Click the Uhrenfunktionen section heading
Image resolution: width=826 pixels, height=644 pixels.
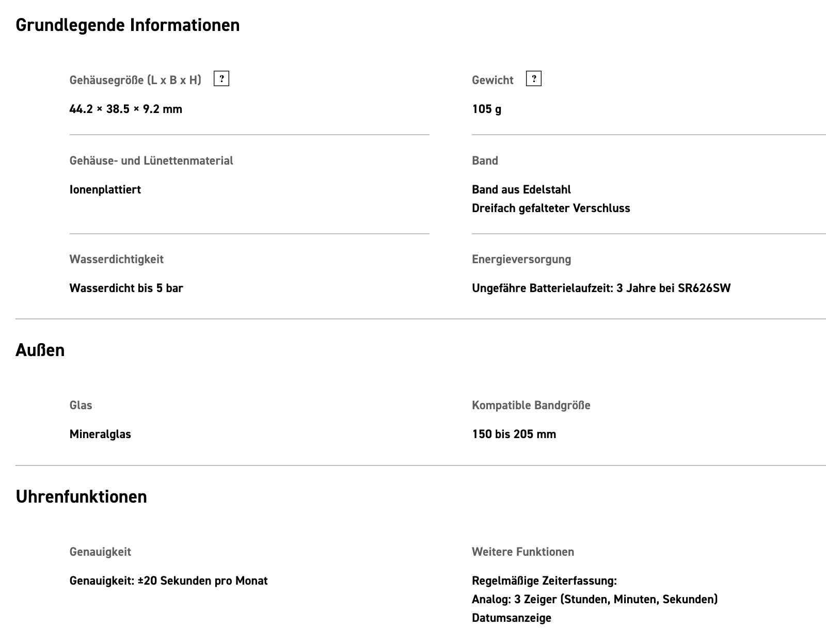tap(81, 497)
